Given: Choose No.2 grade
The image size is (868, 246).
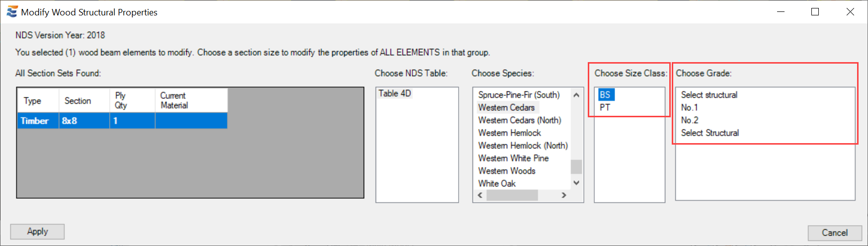Looking at the screenshot, I should [690, 120].
